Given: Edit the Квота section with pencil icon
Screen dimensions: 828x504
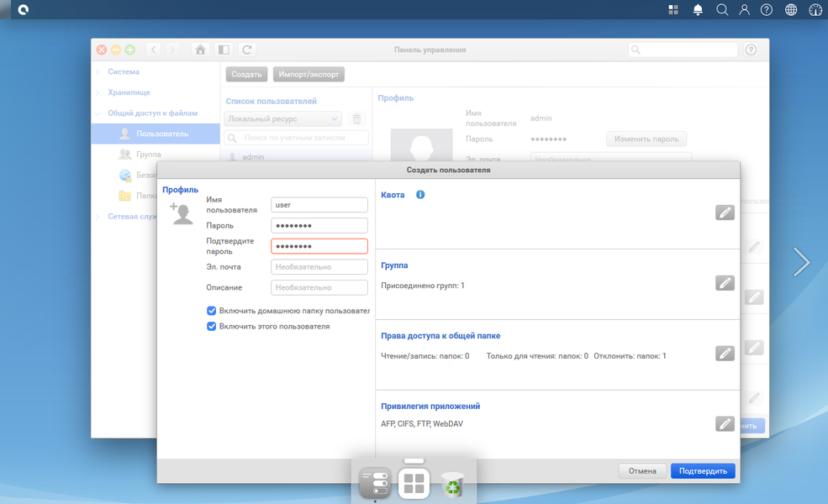Looking at the screenshot, I should [x=725, y=213].
